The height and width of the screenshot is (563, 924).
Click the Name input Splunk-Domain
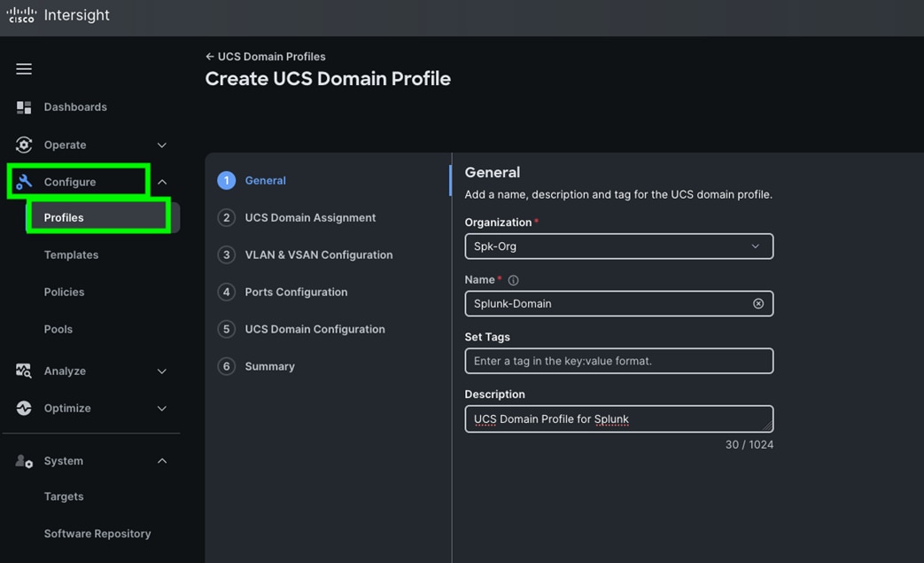[618, 303]
